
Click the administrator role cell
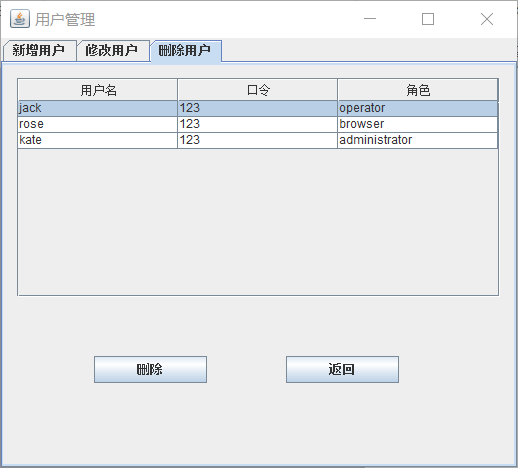[418, 140]
